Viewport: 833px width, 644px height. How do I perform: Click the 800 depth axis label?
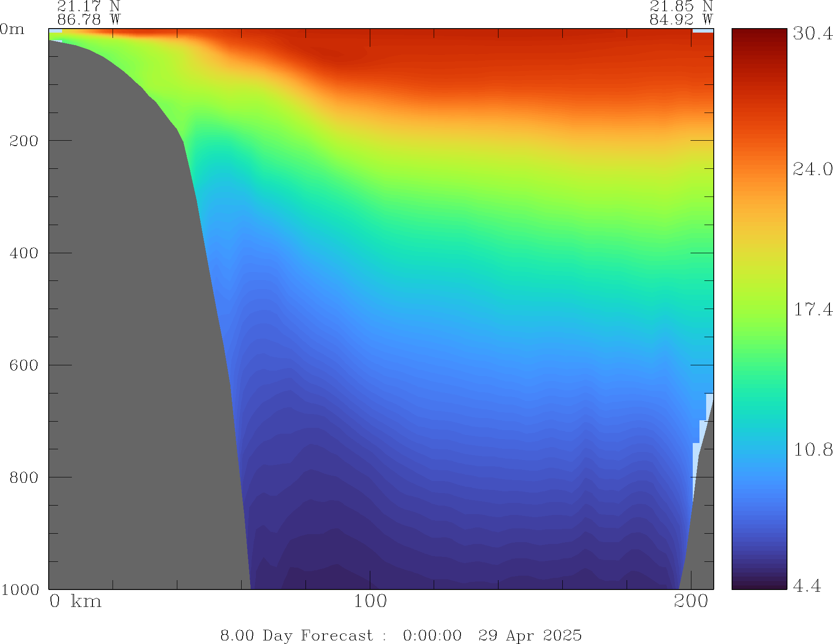24,477
